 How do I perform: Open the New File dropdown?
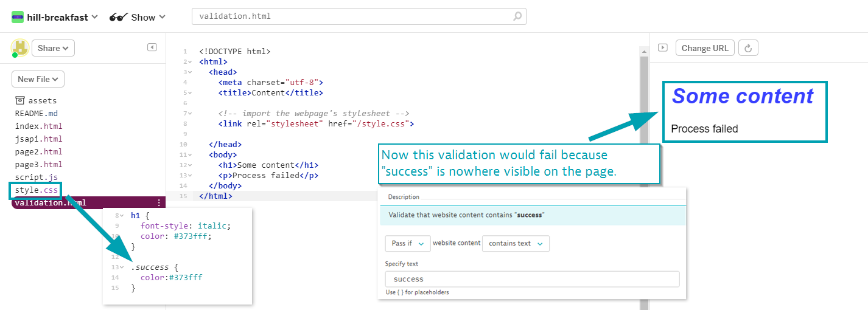coord(38,79)
